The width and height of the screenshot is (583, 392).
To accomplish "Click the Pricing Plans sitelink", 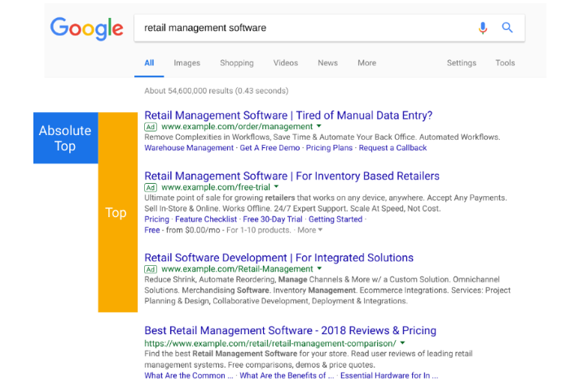I will point(329,148).
